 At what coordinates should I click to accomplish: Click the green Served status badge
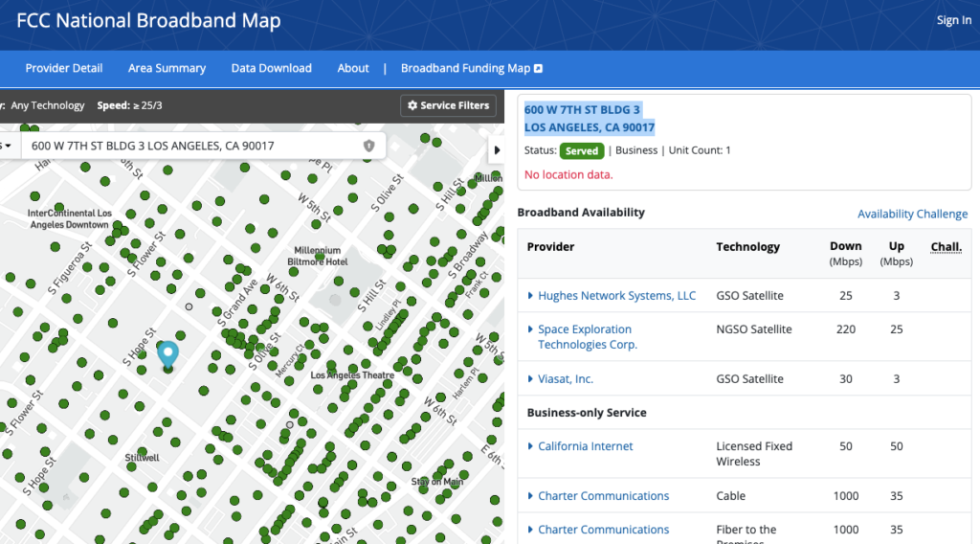pyautogui.click(x=581, y=151)
